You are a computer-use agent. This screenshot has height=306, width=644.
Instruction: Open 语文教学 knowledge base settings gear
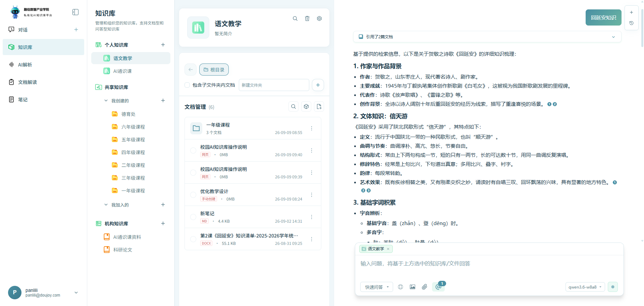[319, 18]
